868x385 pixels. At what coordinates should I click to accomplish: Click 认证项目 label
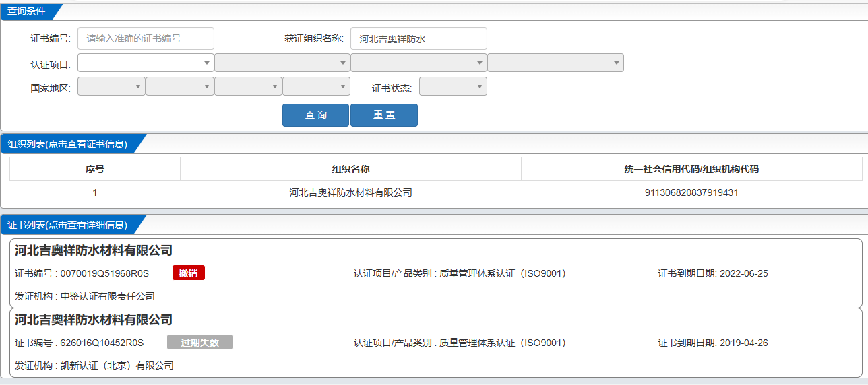51,64
